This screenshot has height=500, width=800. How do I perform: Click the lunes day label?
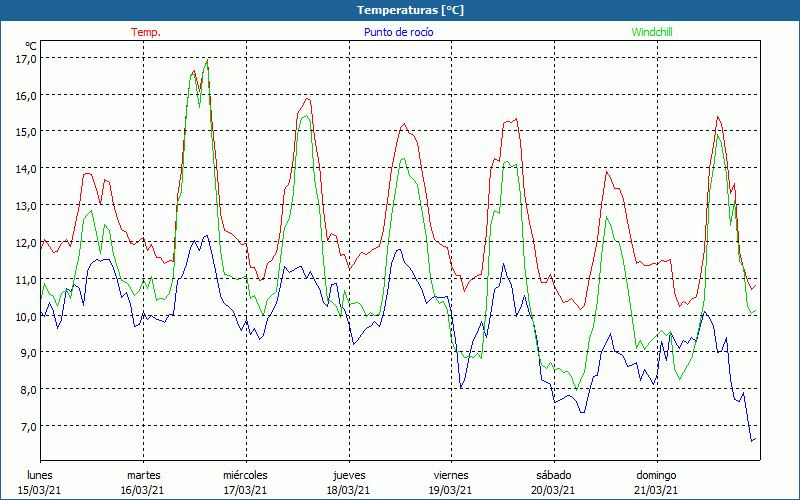click(x=40, y=475)
